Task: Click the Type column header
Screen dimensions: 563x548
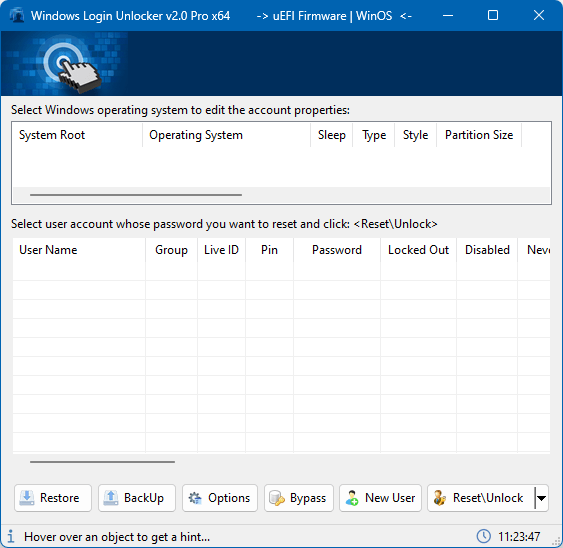Action: click(x=373, y=135)
